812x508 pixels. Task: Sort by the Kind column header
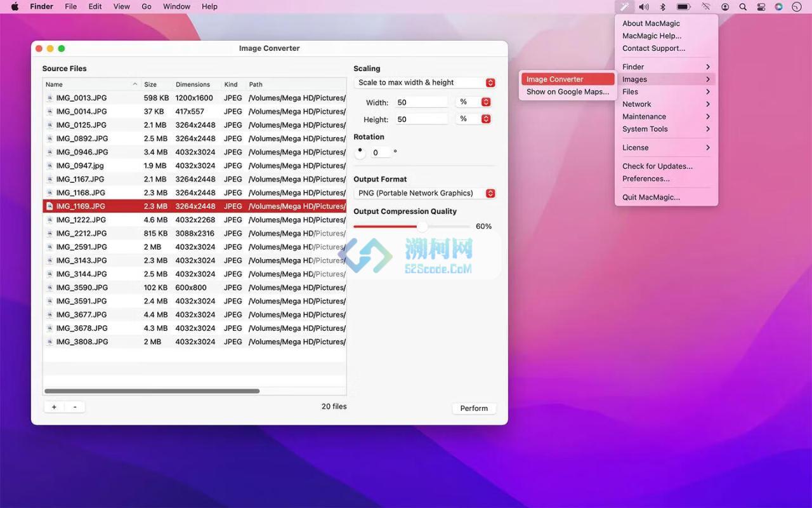[233, 84]
